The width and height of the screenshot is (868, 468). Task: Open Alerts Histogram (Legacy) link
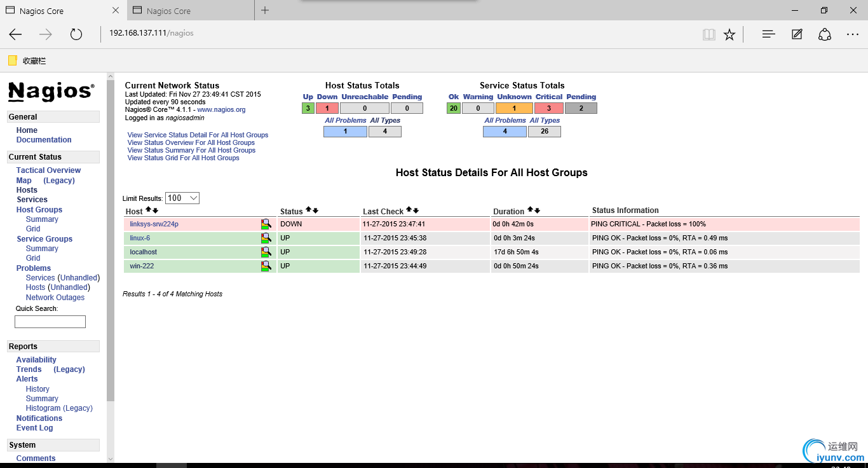[x=59, y=408]
